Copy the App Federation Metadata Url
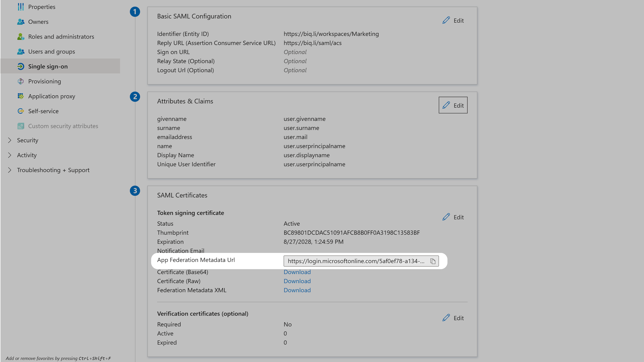Viewport: 644px width, 362px height. click(x=433, y=261)
